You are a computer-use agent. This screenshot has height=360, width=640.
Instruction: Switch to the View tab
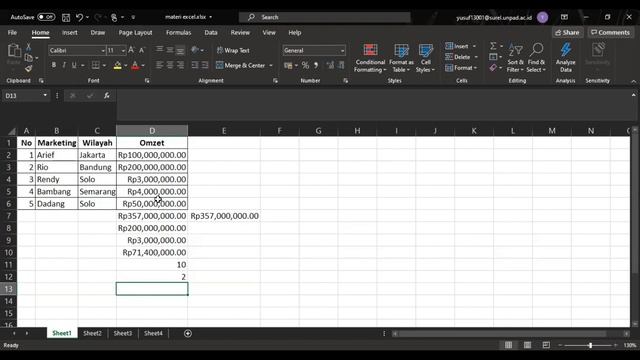pyautogui.click(x=269, y=33)
